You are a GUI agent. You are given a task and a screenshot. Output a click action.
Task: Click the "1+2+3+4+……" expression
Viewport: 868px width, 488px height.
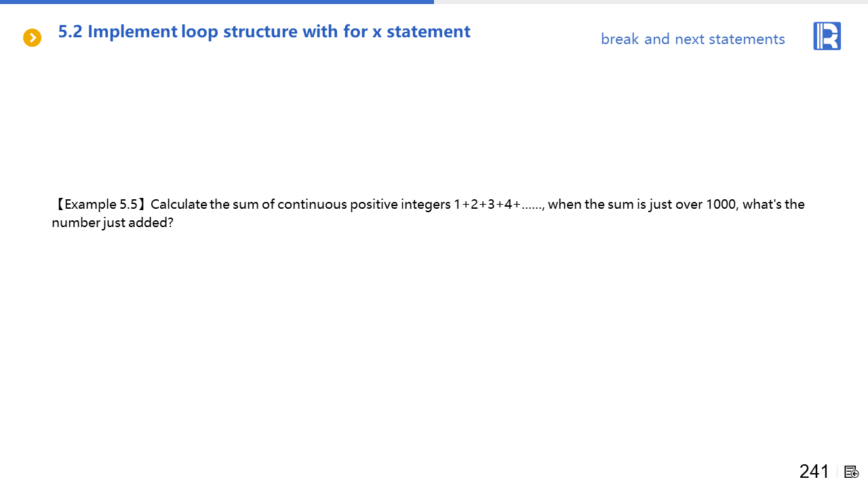498,205
